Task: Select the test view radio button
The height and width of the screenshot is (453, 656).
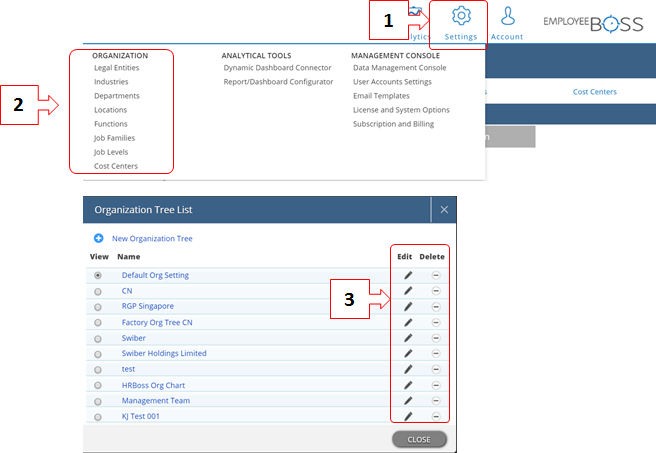Action: pyautogui.click(x=98, y=370)
